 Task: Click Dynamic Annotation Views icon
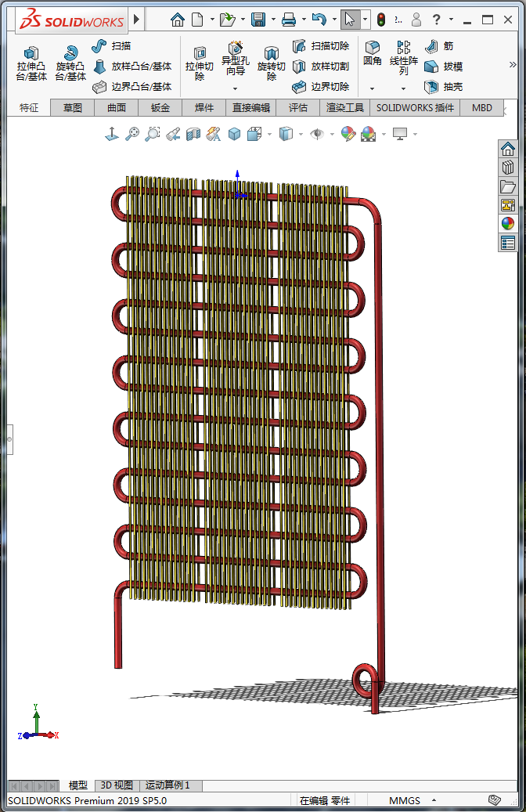[214, 134]
